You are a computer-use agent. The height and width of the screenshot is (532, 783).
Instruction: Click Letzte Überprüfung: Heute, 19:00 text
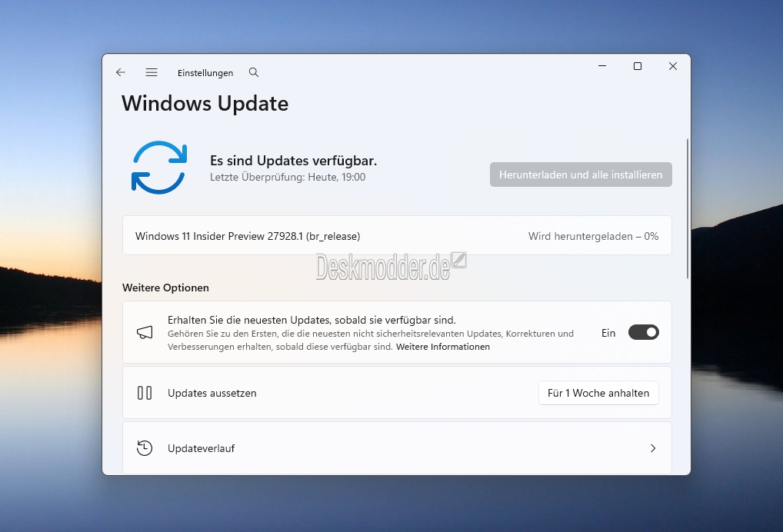288,177
